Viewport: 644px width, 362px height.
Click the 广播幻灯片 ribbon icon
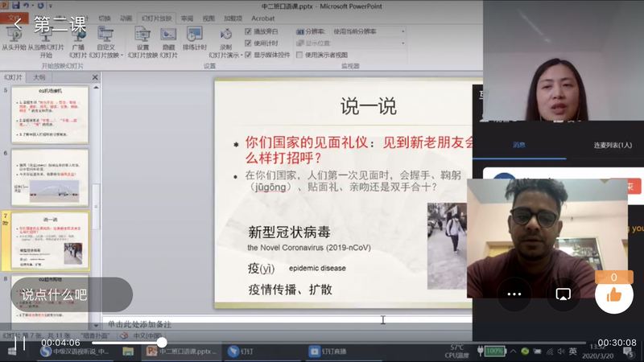(x=78, y=39)
